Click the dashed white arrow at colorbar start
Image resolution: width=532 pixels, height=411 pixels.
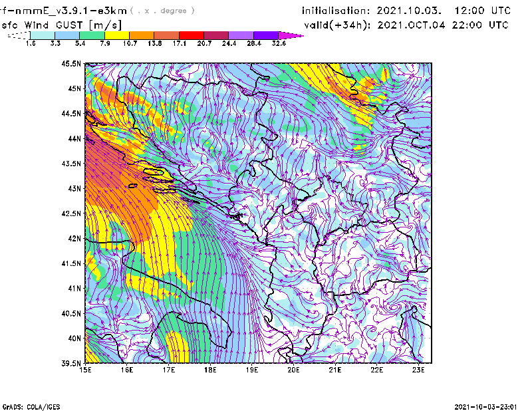[x=19, y=35]
